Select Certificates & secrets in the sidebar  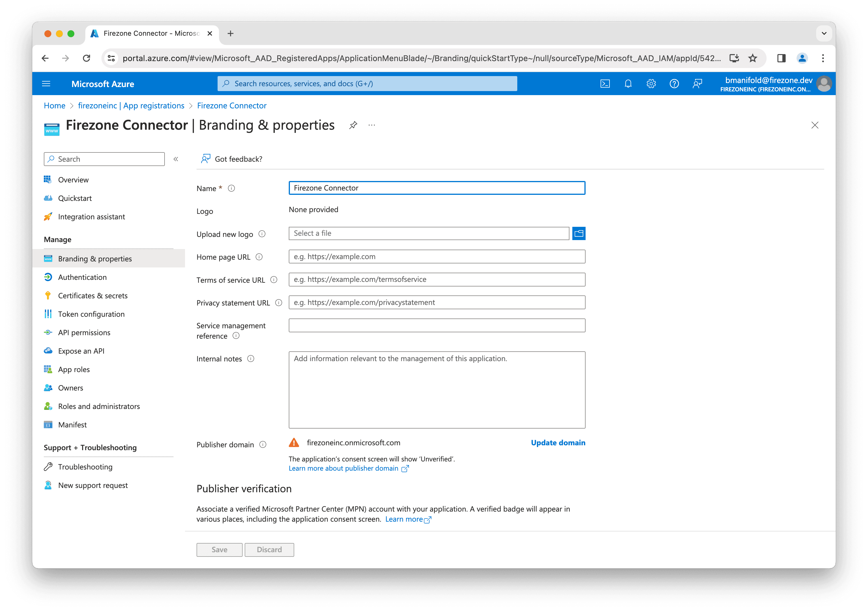93,295
